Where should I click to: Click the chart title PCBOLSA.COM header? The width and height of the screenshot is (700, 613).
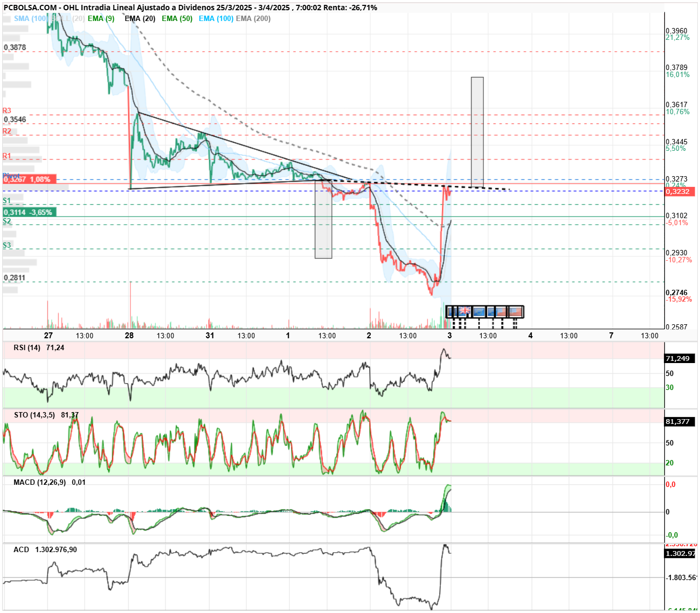[x=30, y=8]
